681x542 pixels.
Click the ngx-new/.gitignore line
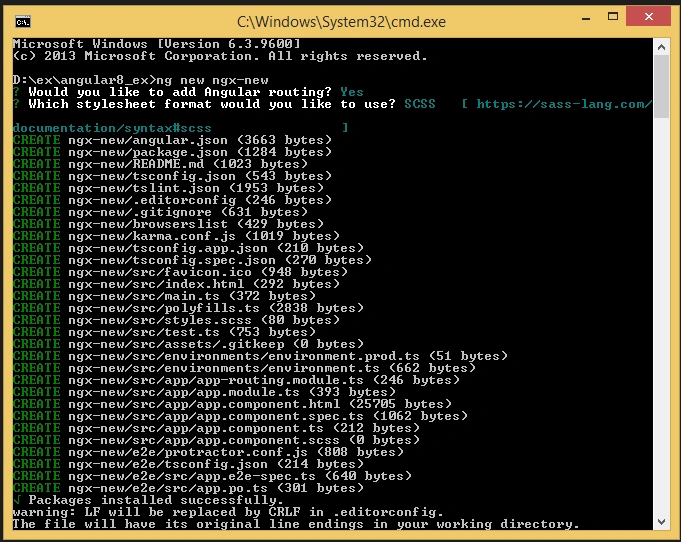point(160,212)
